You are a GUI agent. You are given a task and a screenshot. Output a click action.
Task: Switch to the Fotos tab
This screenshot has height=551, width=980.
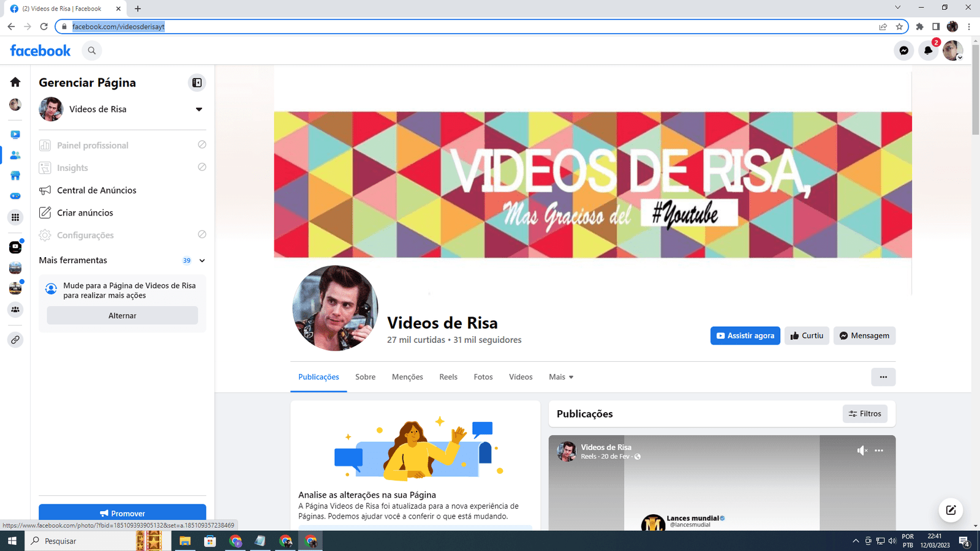click(x=483, y=377)
